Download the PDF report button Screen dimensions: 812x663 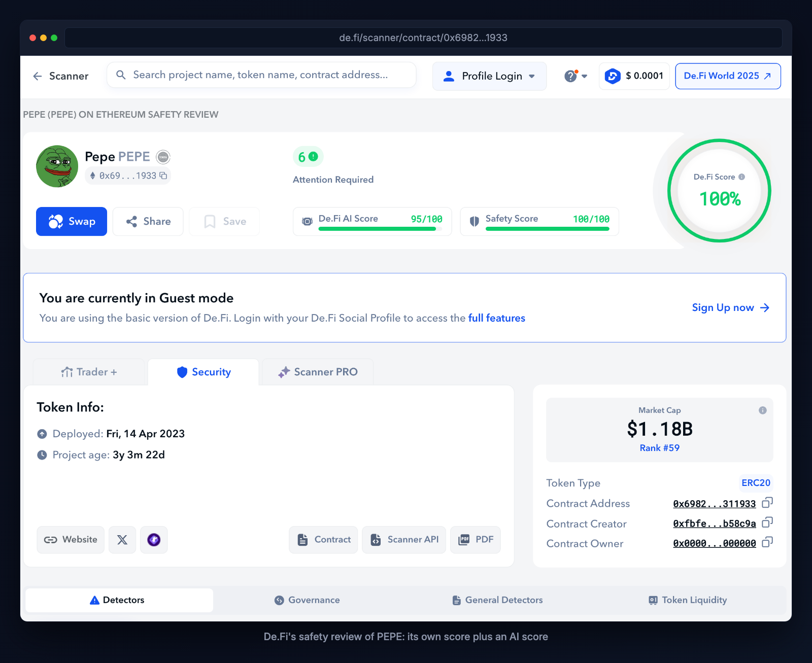pyautogui.click(x=476, y=540)
